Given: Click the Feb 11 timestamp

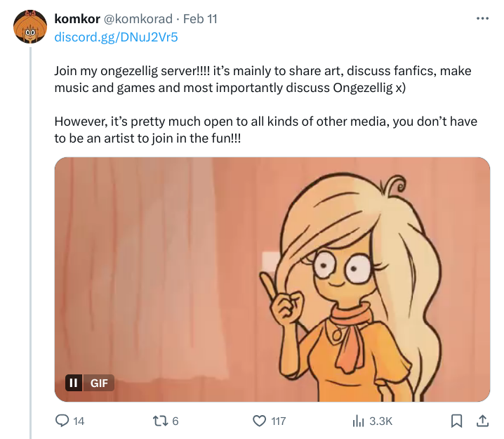Looking at the screenshot, I should [x=200, y=19].
